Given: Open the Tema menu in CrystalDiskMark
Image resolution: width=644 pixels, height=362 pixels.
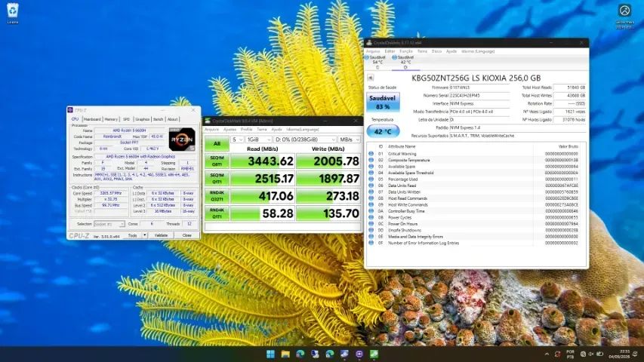Looking at the screenshot, I should tap(262, 129).
